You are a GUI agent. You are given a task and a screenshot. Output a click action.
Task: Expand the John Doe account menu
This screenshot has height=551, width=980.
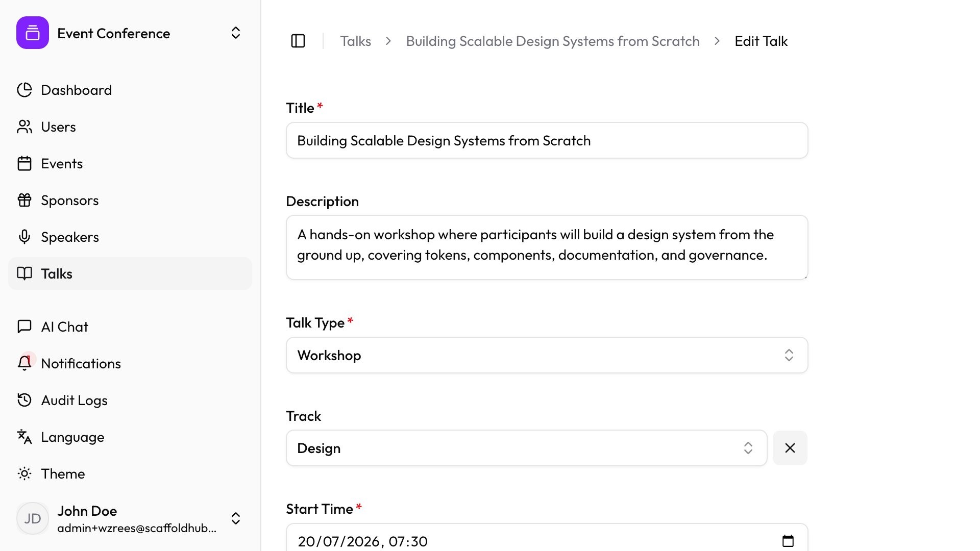235,518
